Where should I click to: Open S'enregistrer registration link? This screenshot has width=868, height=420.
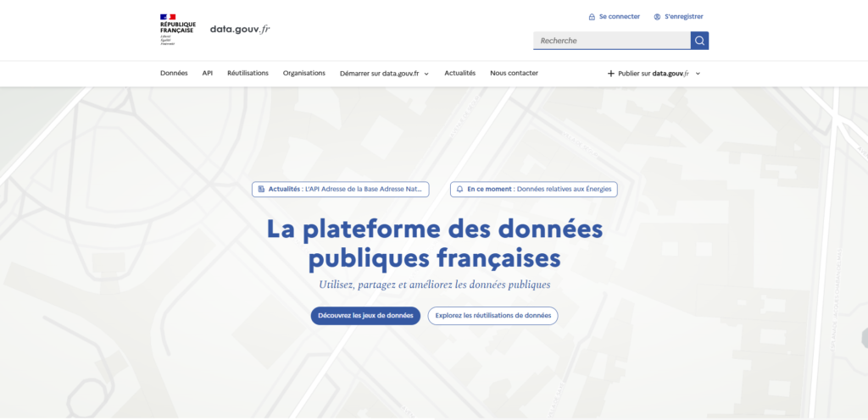pos(679,17)
